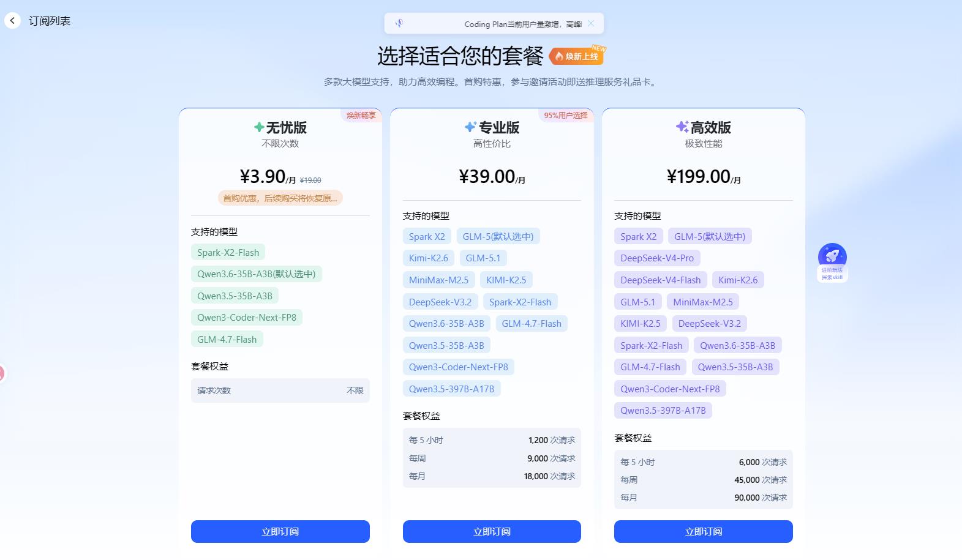962x560 pixels.
Task: Select GLM-4.7-Flash in the 无忧版 card
Action: tap(227, 339)
